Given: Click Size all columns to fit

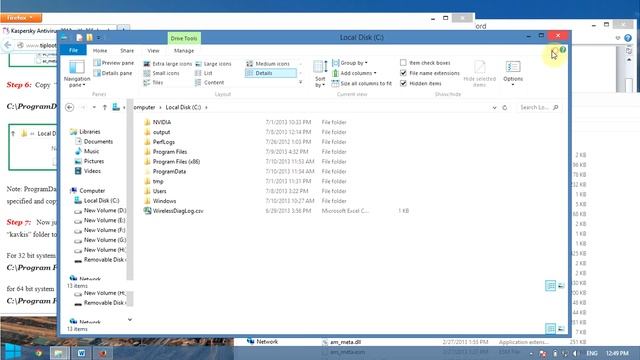Looking at the screenshot, I should 362,83.
